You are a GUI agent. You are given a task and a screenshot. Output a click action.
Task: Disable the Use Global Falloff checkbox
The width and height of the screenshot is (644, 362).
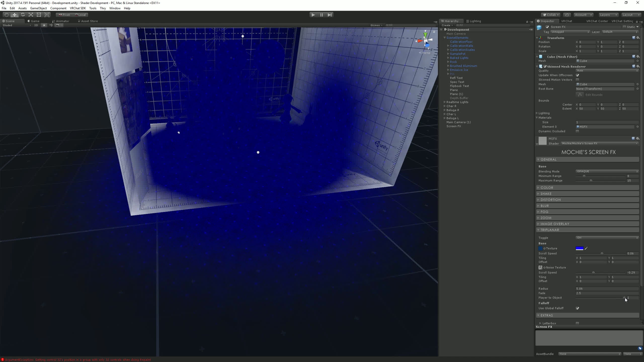(578, 308)
